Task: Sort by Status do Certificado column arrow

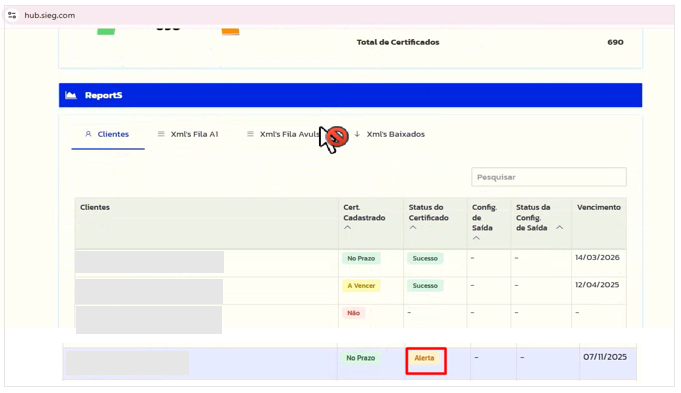Action: [x=413, y=228]
